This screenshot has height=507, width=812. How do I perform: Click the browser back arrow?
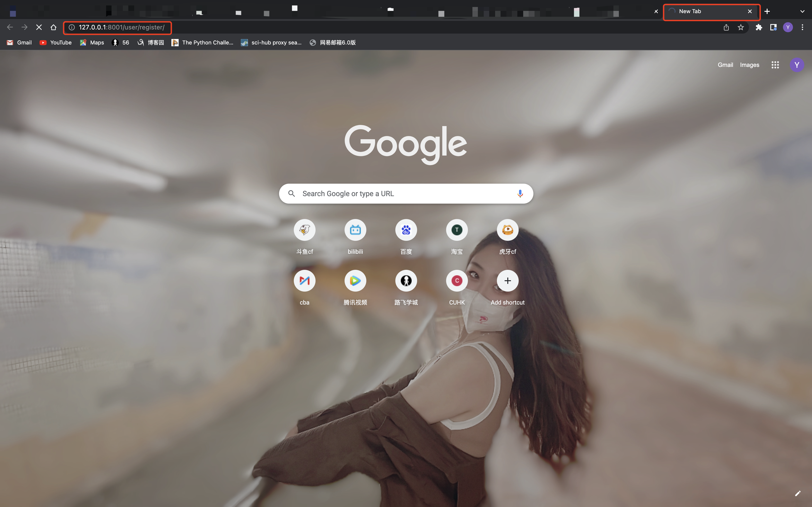pos(10,27)
